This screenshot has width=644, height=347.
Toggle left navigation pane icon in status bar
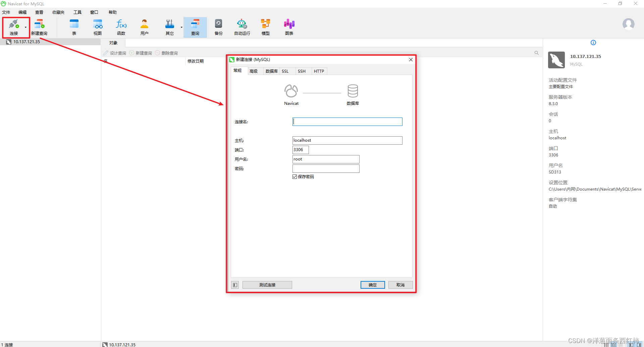pyautogui.click(x=631, y=344)
